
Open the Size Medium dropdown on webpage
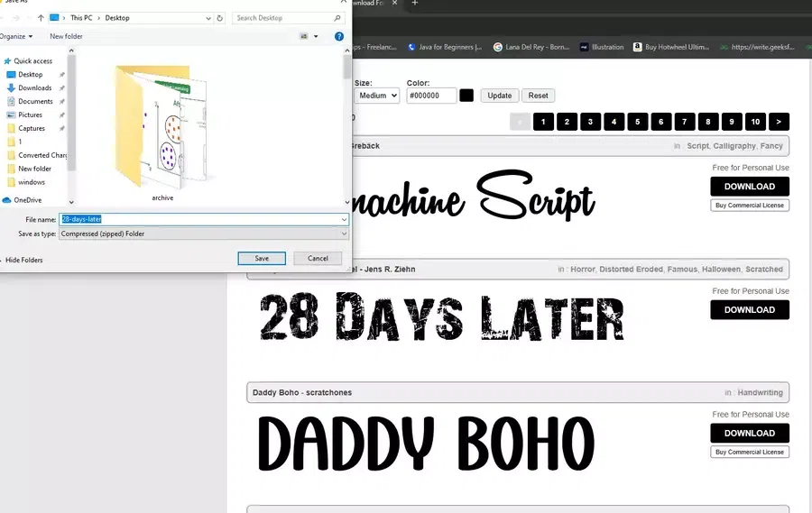point(376,96)
